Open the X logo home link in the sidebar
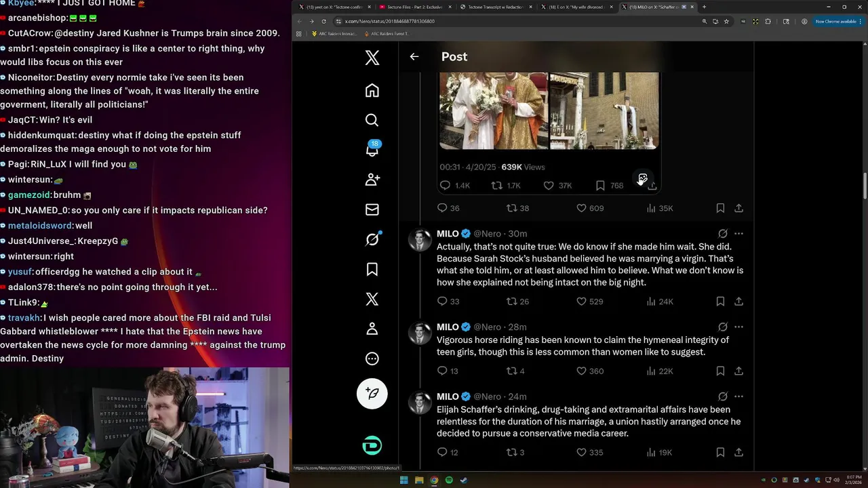This screenshot has height=488, width=868. (372, 58)
